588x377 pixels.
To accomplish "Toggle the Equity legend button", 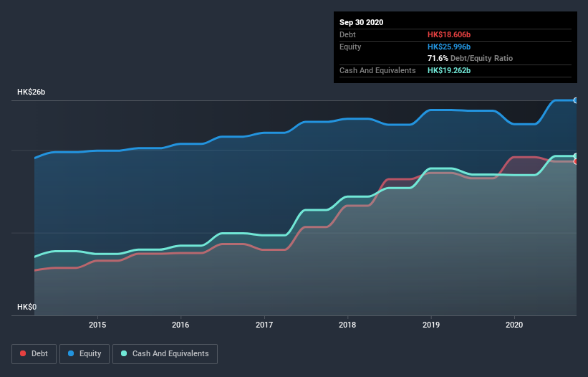I will (85, 354).
